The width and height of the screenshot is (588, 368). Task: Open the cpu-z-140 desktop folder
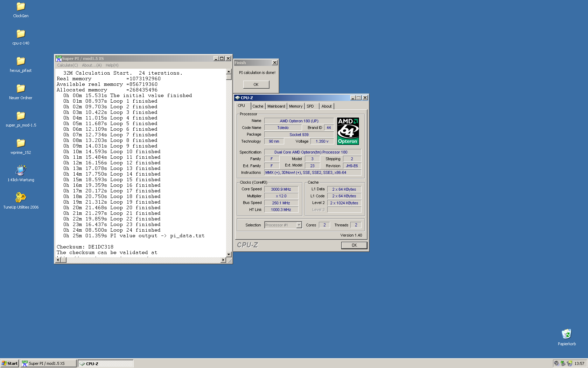pos(21,37)
